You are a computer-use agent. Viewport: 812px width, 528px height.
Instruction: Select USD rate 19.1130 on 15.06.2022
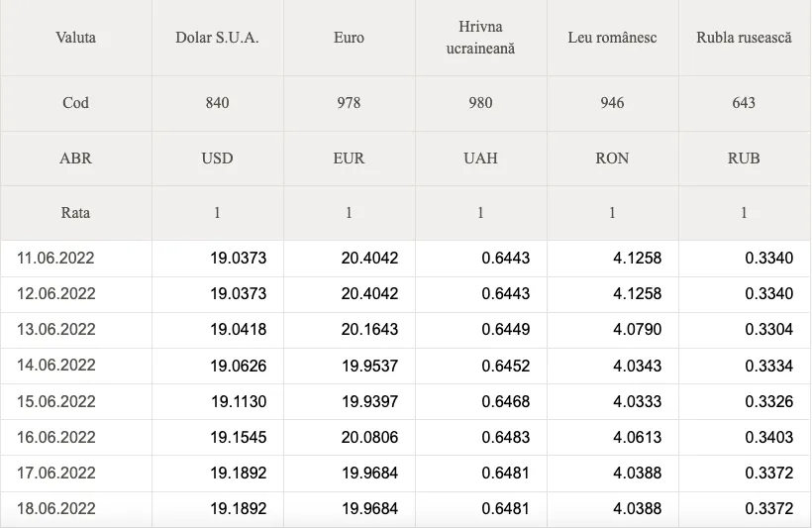239,401
